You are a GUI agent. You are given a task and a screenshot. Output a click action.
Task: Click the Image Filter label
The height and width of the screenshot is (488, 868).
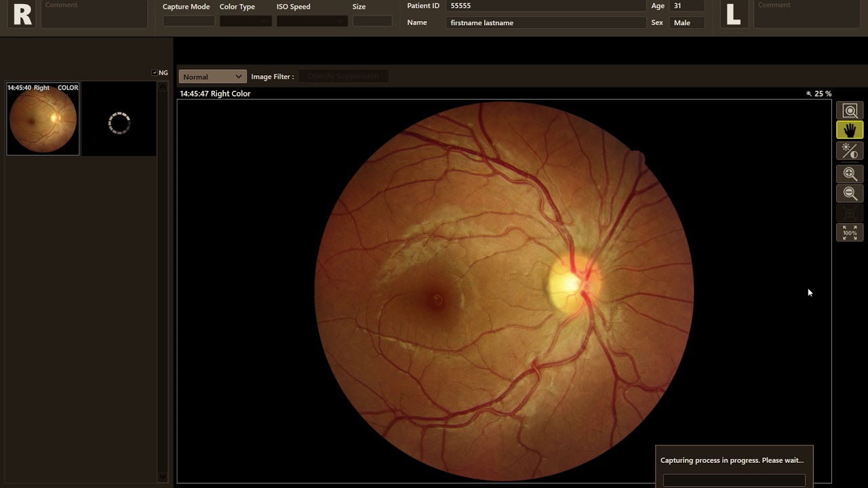tap(273, 77)
